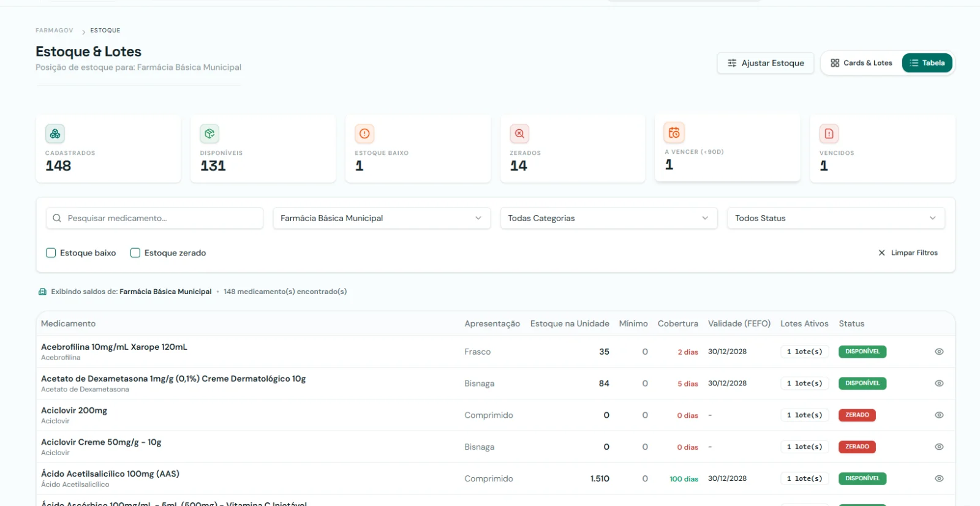Switch to Cards & Lotes view
Viewport: 980px width, 506px height.
[861, 63]
